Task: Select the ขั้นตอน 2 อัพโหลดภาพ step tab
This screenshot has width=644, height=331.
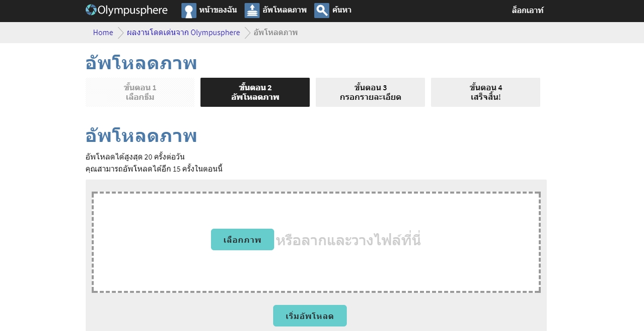Action: [255, 92]
